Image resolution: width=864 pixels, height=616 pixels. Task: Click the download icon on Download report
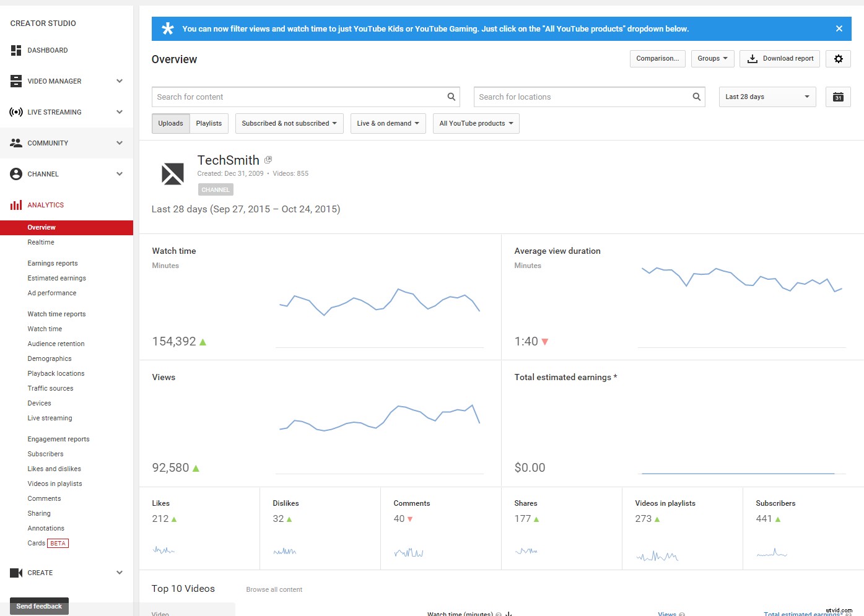pos(752,58)
